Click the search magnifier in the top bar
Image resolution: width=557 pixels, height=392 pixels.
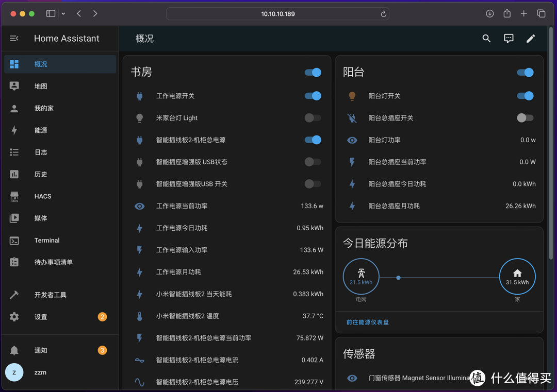coord(486,38)
